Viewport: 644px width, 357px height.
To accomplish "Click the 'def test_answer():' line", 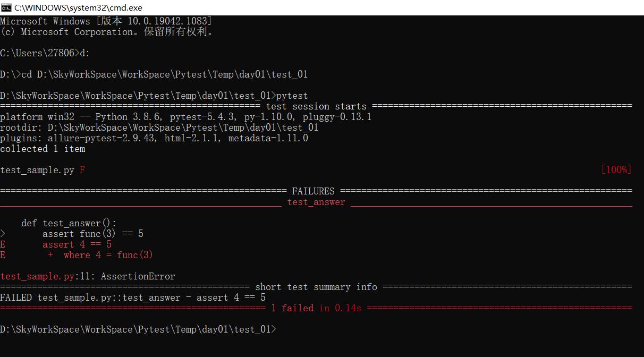I will [69, 223].
